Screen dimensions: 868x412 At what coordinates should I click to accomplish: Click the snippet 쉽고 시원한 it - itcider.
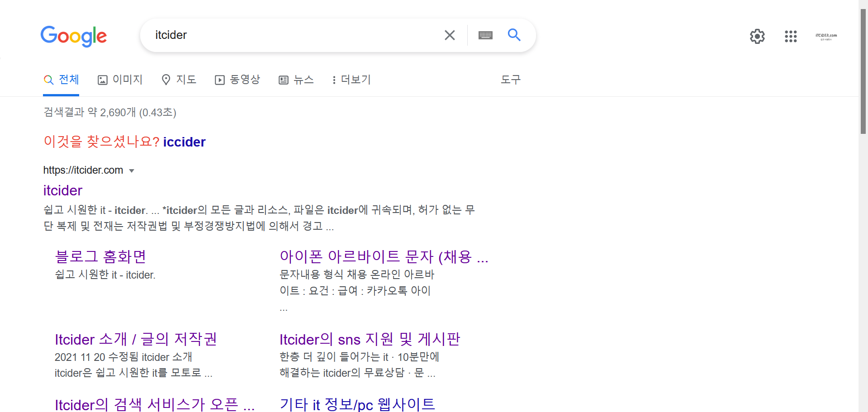(x=105, y=275)
